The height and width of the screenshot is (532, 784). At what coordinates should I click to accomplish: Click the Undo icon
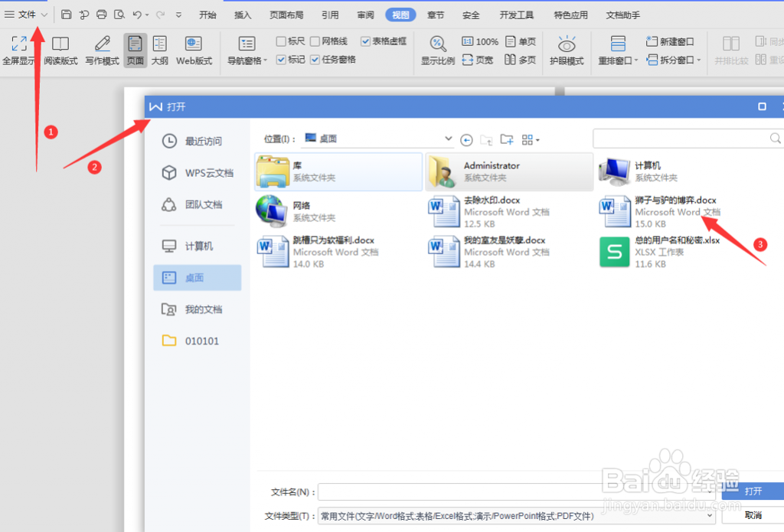136,15
